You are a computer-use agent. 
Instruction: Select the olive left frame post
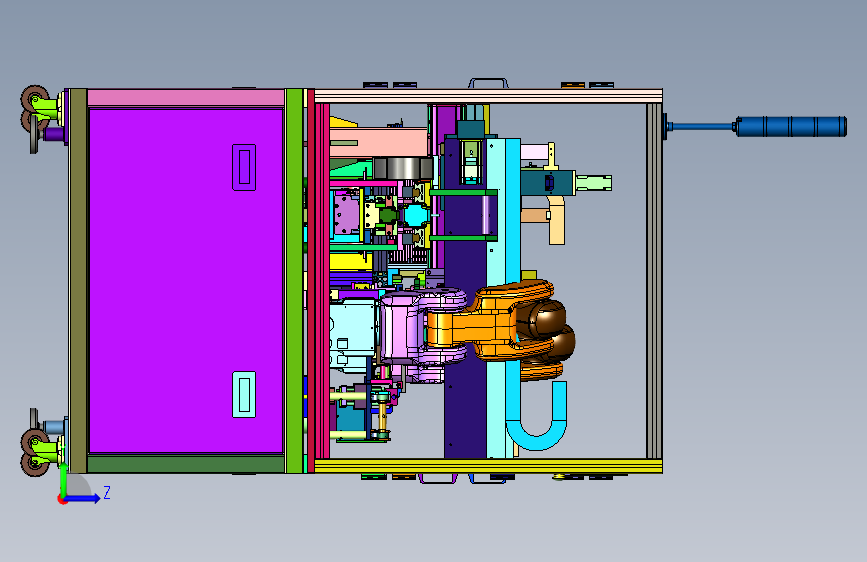click(78, 280)
